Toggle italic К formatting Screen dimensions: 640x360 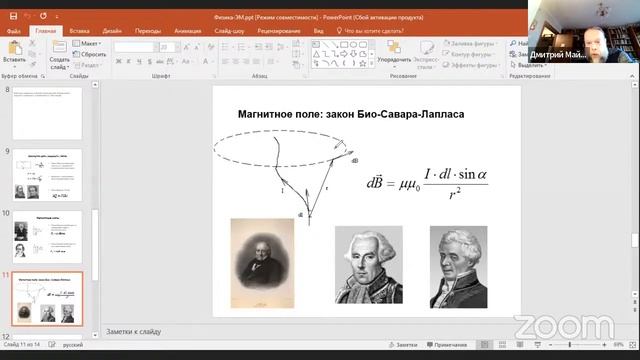pyautogui.click(x=129, y=62)
